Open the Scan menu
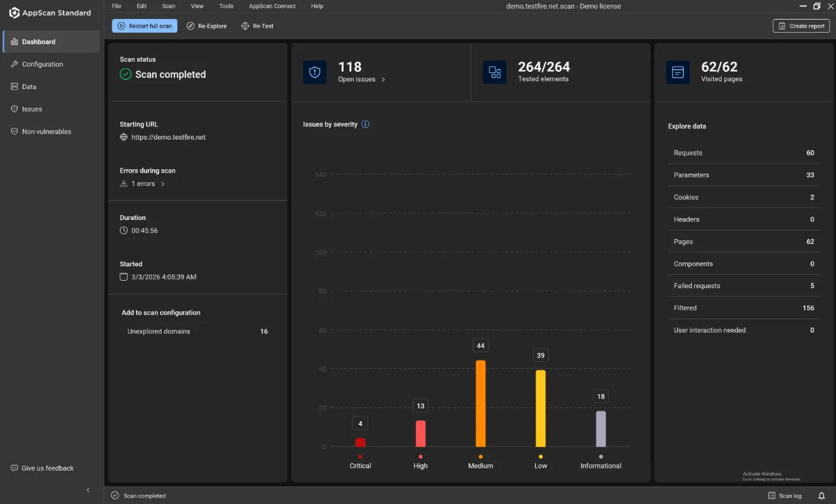836x504 pixels. [169, 6]
